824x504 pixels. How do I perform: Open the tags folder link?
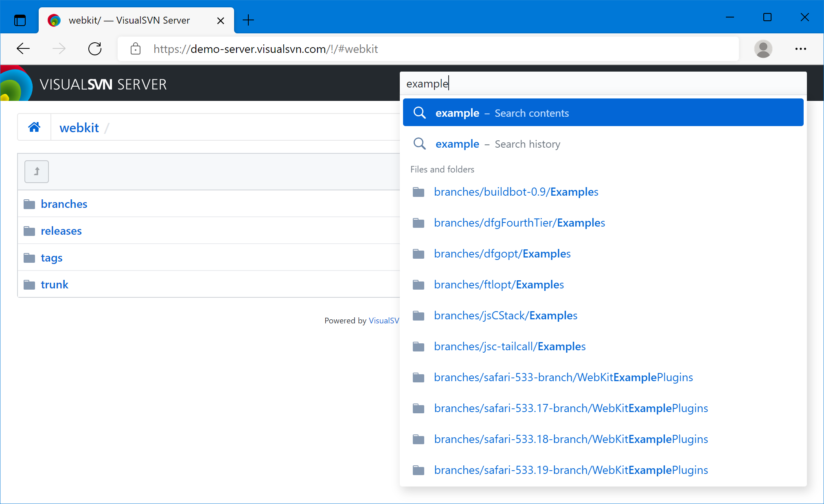click(52, 258)
